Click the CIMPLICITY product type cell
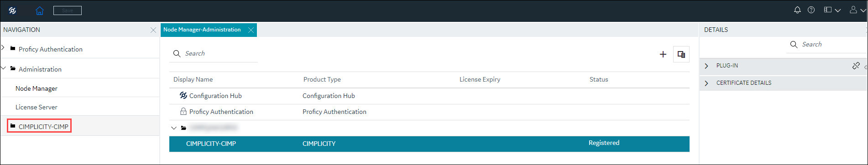This screenshot has width=868, height=165. (319, 144)
